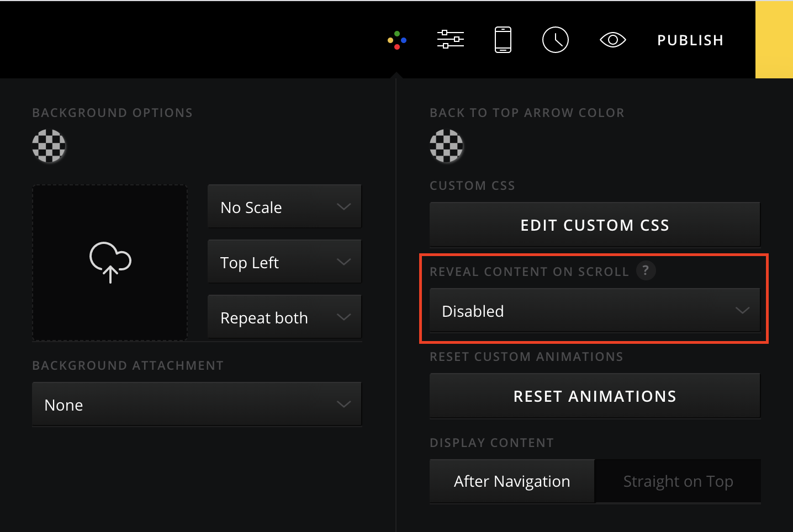Open the color styles dots icon
The image size is (793, 532).
(x=397, y=40)
